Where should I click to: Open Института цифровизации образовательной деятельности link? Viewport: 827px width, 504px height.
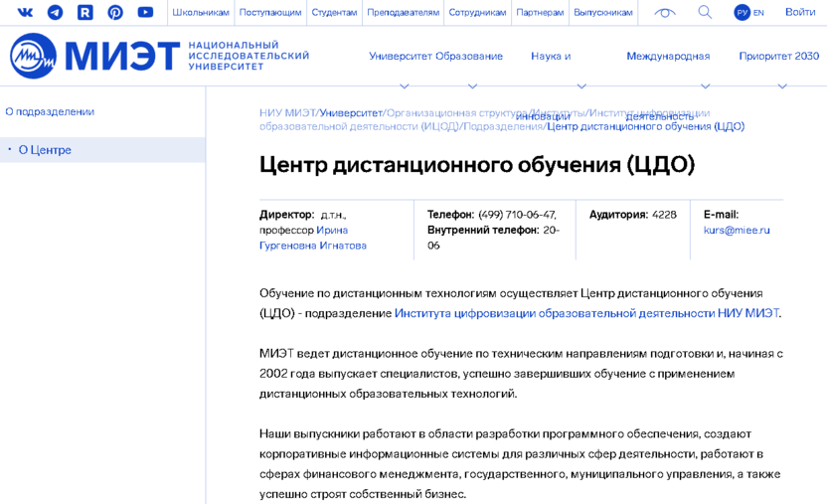(x=586, y=313)
